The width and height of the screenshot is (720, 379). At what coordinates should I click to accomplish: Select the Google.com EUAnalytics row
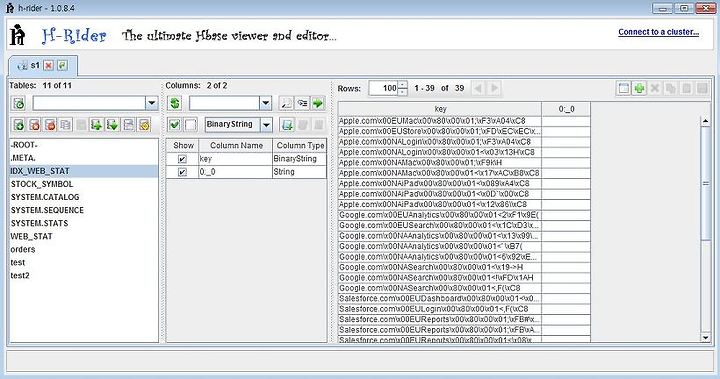440,215
